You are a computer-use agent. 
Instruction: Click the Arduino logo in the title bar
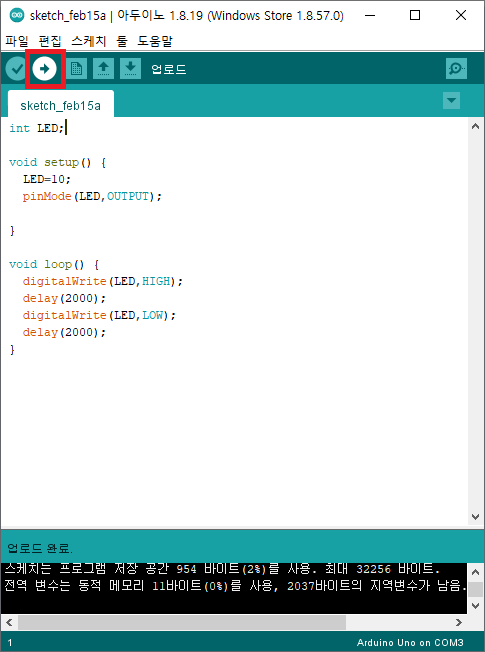(x=17, y=16)
